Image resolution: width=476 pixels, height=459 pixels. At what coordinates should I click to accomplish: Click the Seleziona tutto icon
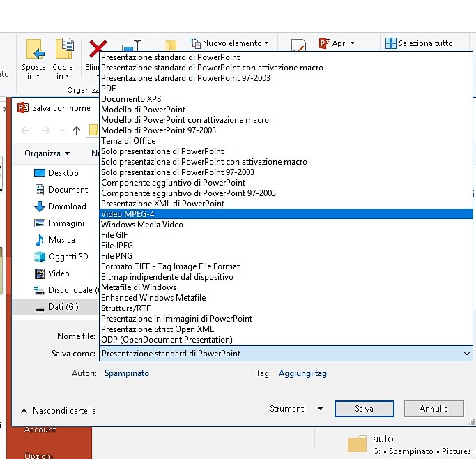[x=392, y=43]
